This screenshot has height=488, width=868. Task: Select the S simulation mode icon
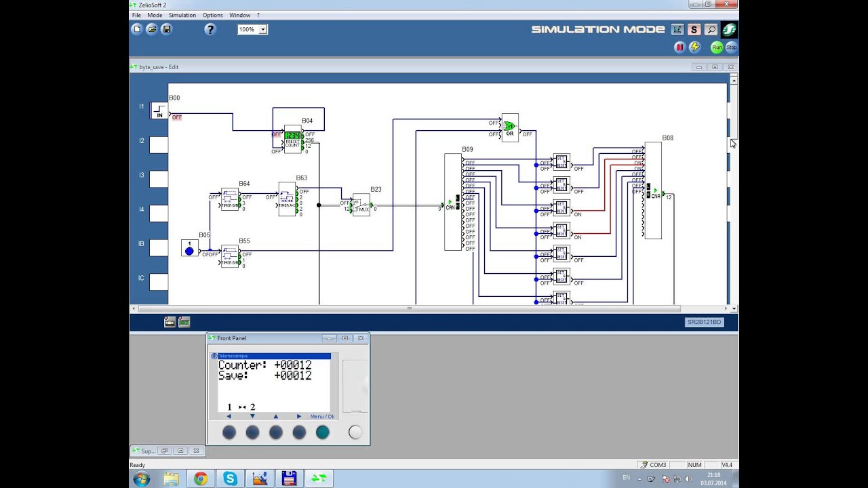tap(694, 29)
